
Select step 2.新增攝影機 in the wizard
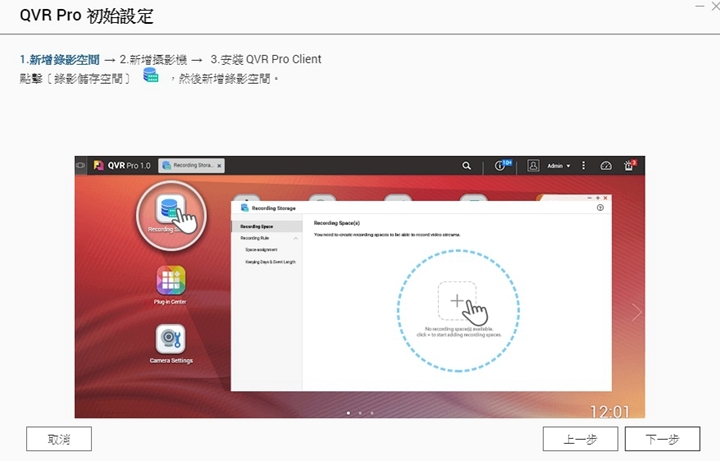[x=153, y=60]
